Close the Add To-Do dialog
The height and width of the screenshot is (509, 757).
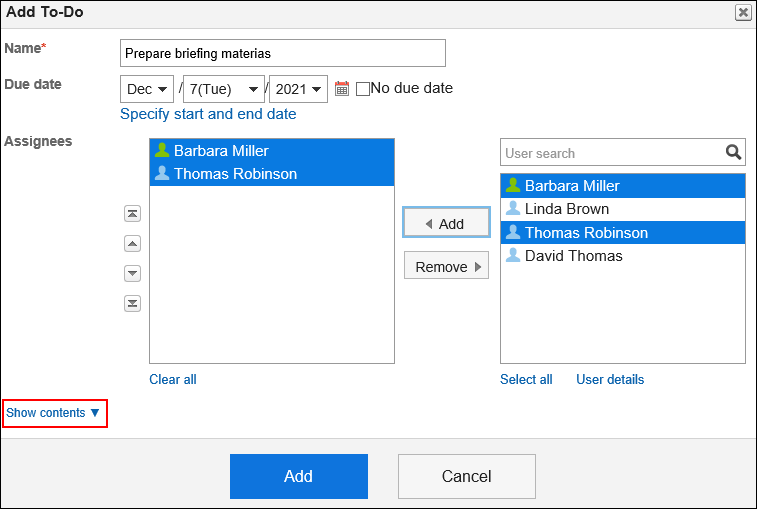(743, 13)
